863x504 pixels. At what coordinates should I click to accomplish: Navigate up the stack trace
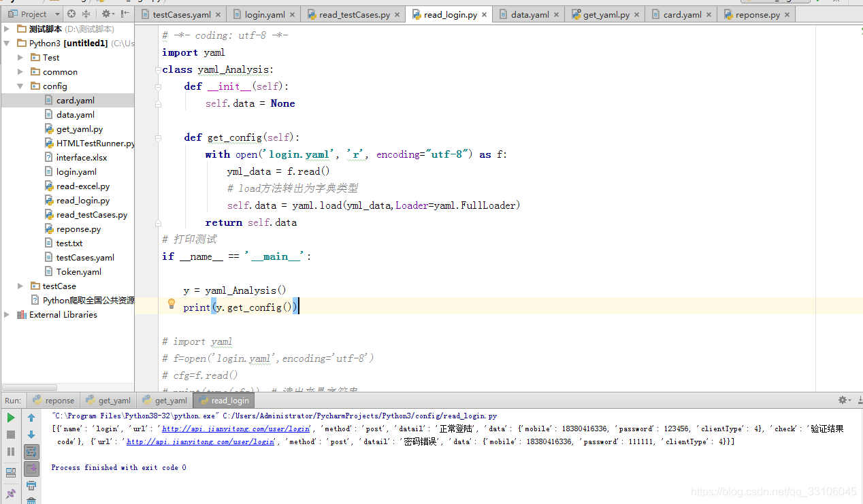click(31, 417)
